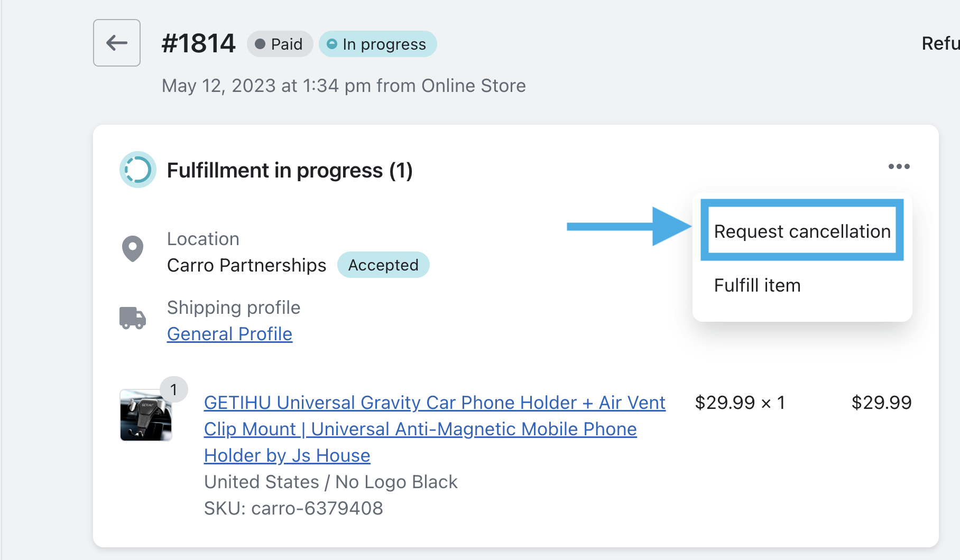Click the order number #1814 heading
Viewport: 960px width, 560px height.
coord(198,43)
